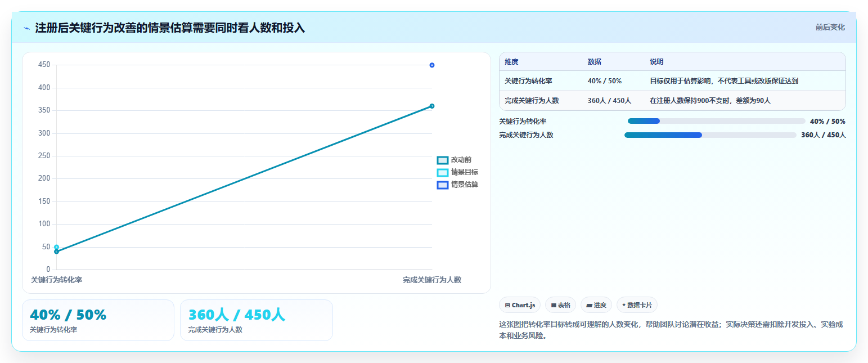Select the 进度 tag chip
Viewport: 868px width, 363px height.
click(596, 305)
